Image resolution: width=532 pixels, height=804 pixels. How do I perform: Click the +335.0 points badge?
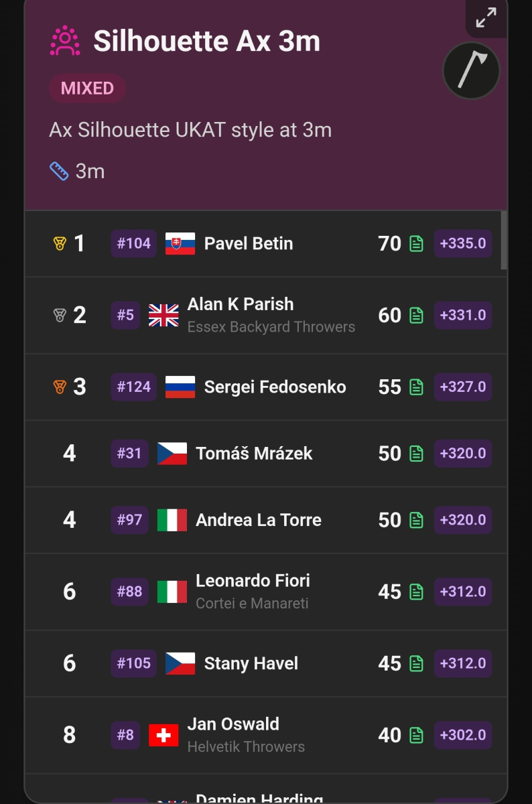pyautogui.click(x=463, y=244)
